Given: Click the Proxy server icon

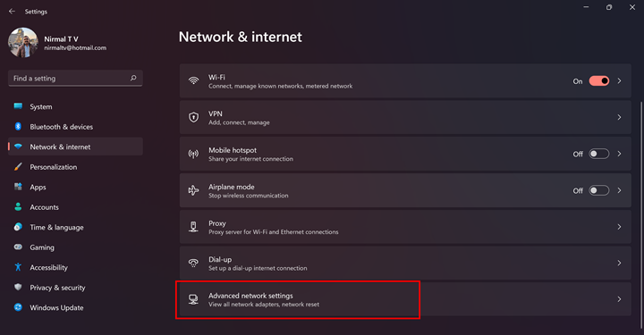Looking at the screenshot, I should coord(193,227).
